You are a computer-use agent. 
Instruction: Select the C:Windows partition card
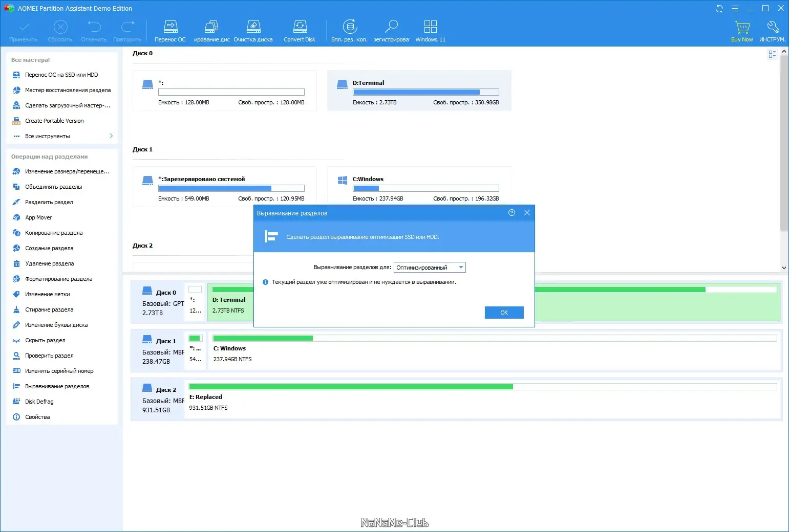pyautogui.click(x=419, y=187)
